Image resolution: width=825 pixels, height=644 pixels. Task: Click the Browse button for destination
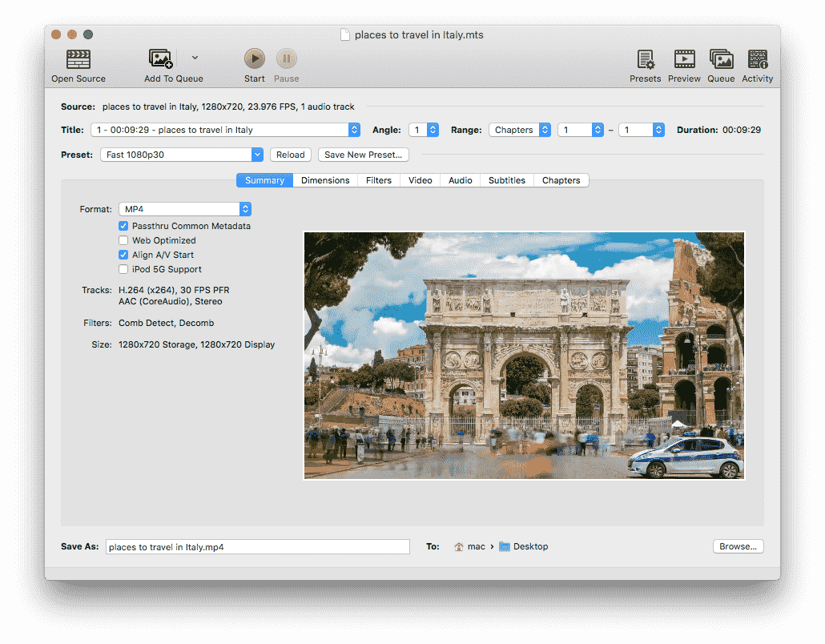point(738,546)
